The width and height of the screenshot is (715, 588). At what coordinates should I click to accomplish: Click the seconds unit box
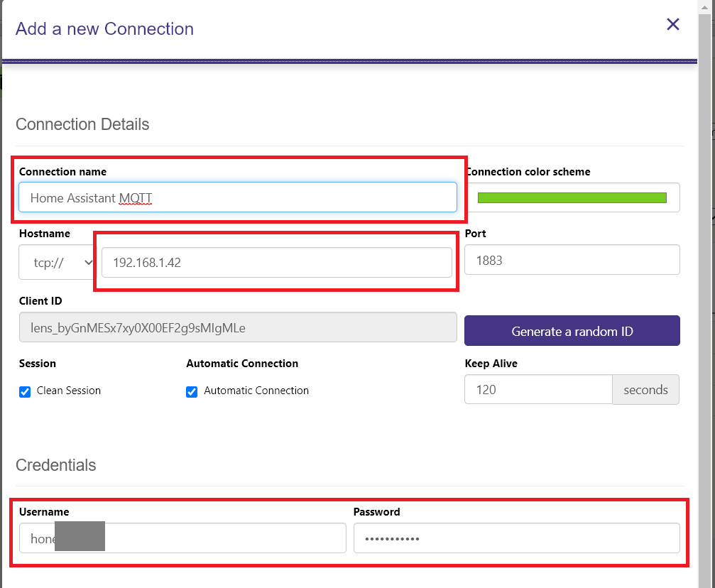tap(645, 390)
